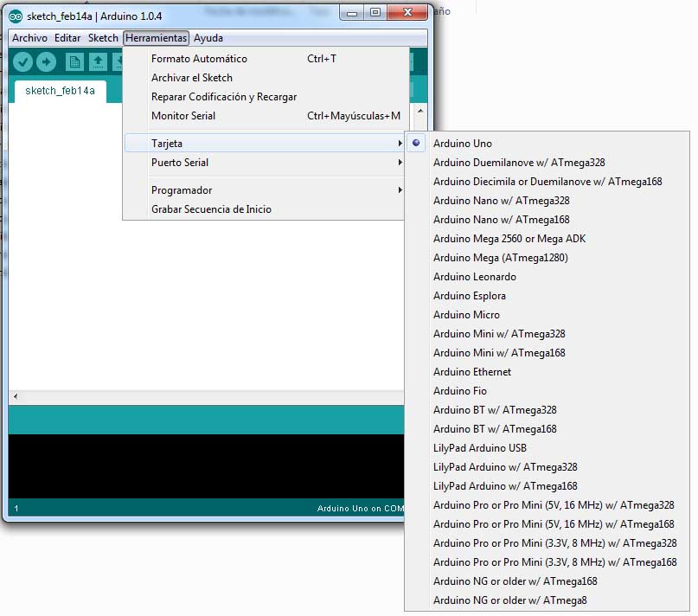Maximize the Arduino window
698x616 pixels.
[375, 13]
